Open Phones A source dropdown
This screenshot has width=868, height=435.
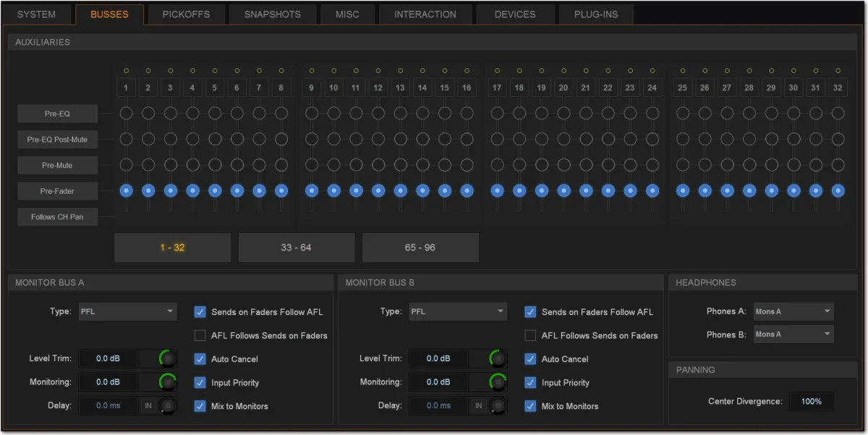pos(793,311)
